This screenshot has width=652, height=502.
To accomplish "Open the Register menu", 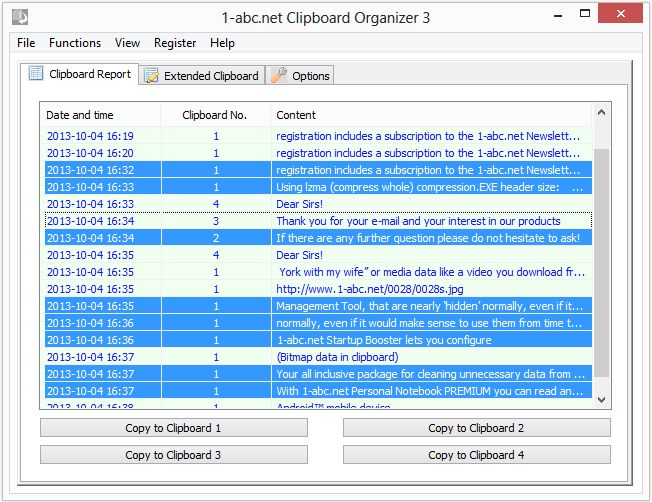I will [x=175, y=43].
